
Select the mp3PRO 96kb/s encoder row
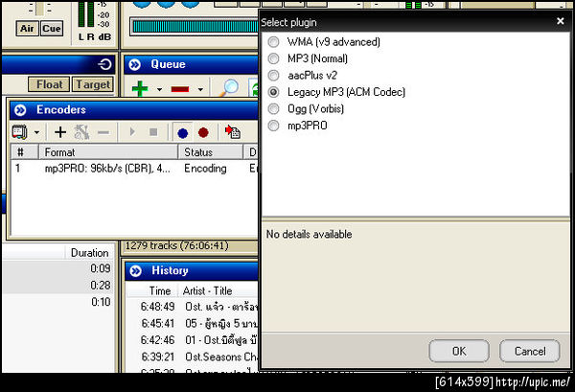134,169
